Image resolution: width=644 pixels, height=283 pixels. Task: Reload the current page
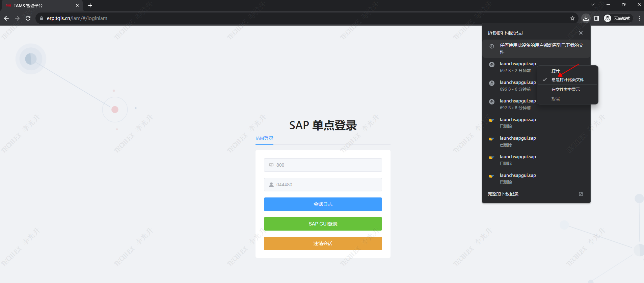28,18
